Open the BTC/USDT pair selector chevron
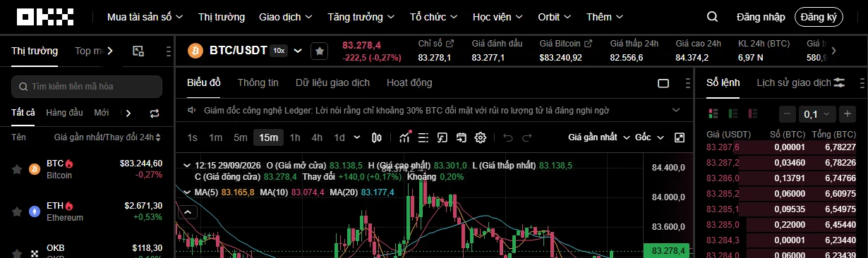This screenshot has height=258, width=868. click(x=298, y=51)
